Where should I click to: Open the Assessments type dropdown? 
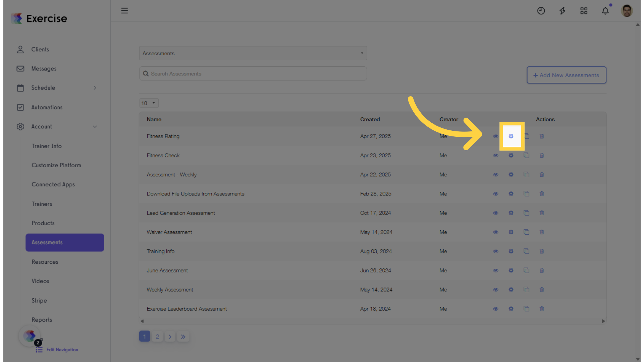pyautogui.click(x=253, y=53)
